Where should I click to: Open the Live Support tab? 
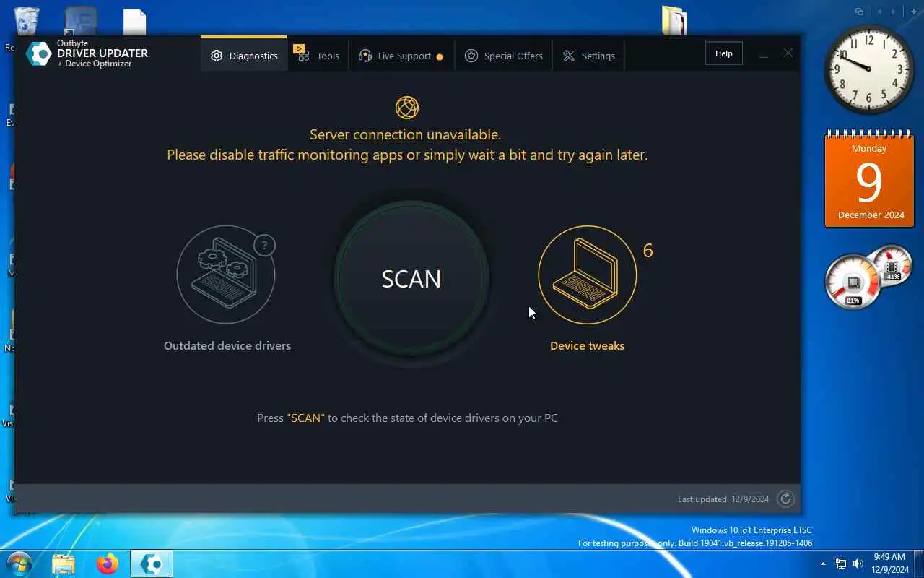(x=401, y=56)
